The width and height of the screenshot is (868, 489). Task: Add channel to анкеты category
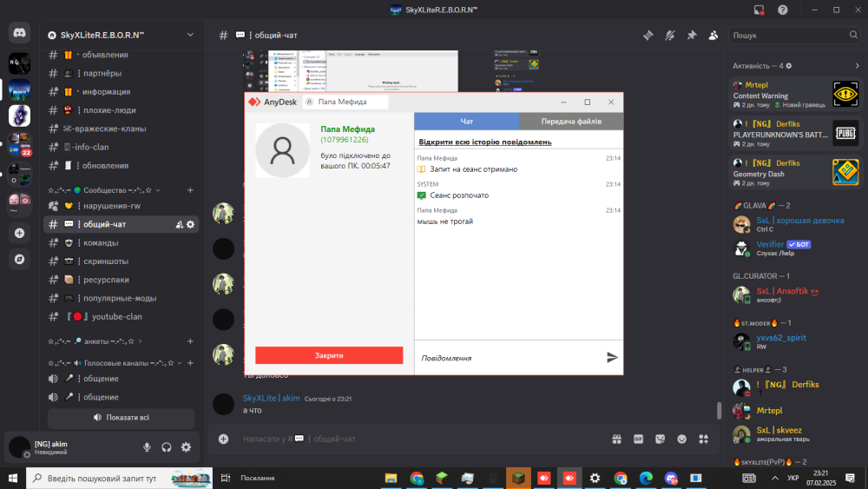(x=190, y=341)
